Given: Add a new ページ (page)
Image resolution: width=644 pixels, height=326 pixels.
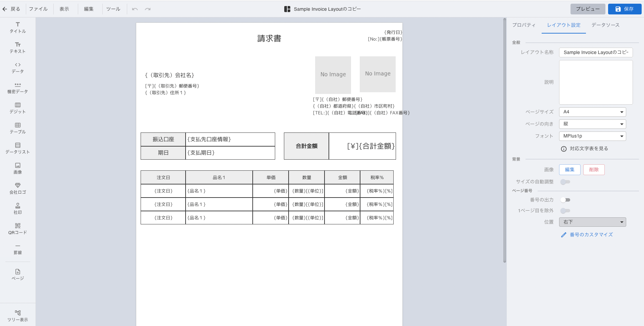Looking at the screenshot, I should [x=18, y=274].
